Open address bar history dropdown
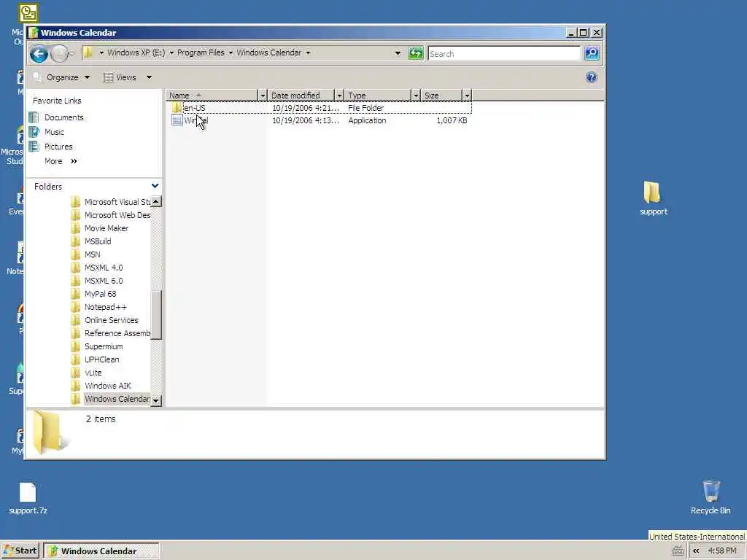 coord(398,53)
